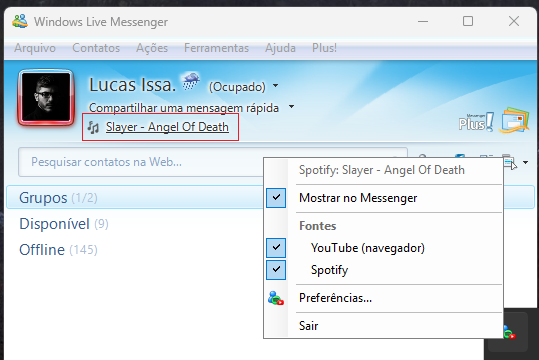The width and height of the screenshot is (539, 360).
Task: Click the now-playing tray icon in the taskbar
Action: (510, 332)
